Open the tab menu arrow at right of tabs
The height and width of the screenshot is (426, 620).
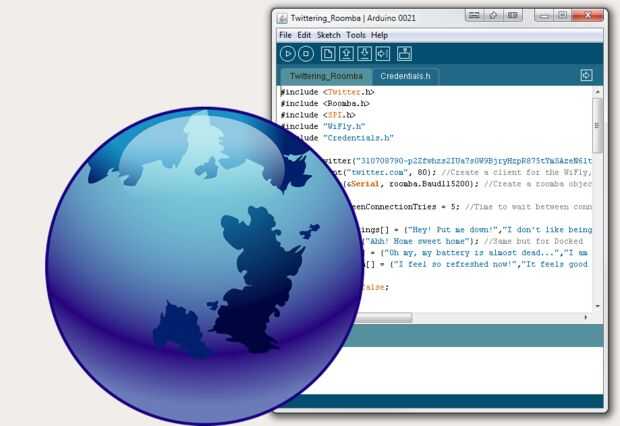586,75
